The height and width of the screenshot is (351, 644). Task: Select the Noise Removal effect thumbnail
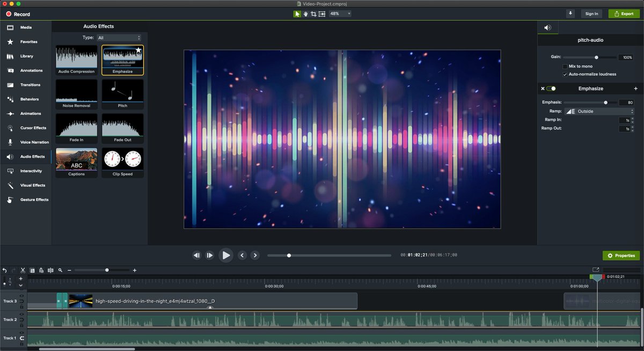[76, 94]
